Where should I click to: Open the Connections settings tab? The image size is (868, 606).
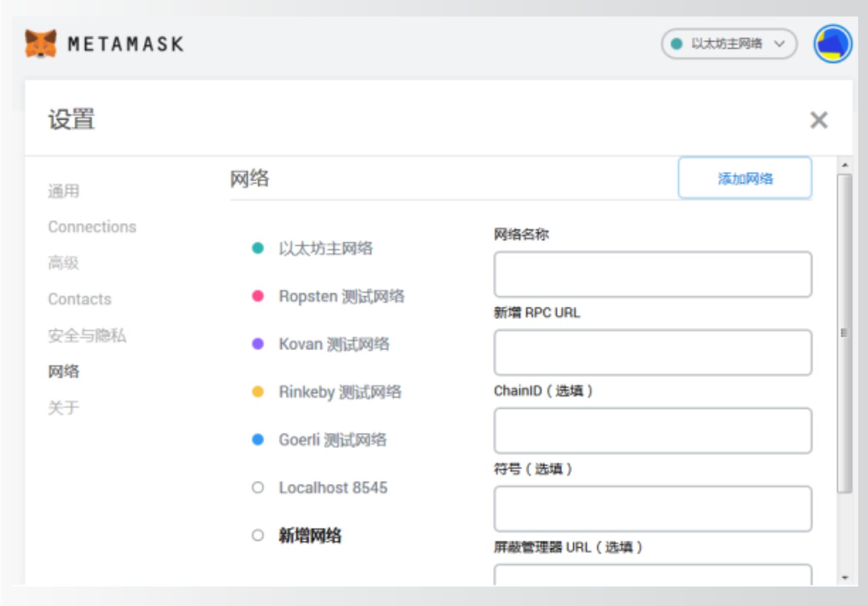(x=92, y=226)
